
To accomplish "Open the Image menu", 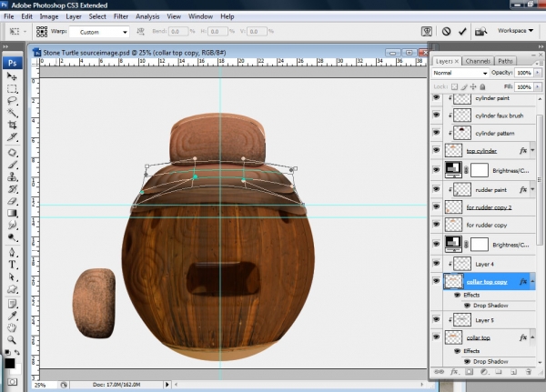I will pos(49,16).
